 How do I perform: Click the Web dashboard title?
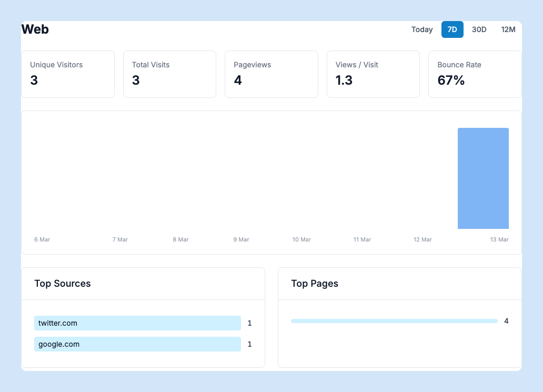point(35,29)
